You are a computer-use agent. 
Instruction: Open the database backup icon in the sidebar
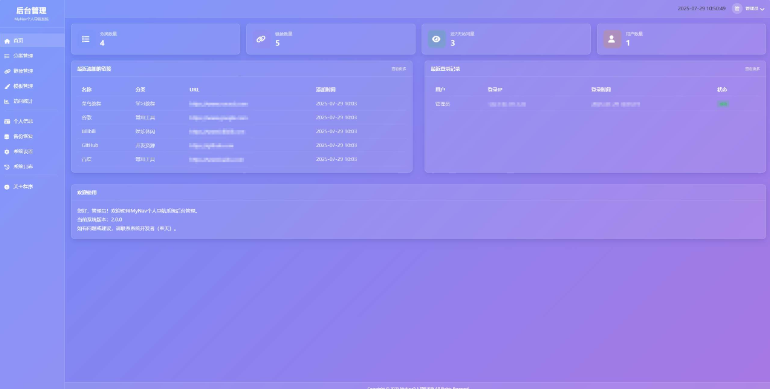point(7,137)
